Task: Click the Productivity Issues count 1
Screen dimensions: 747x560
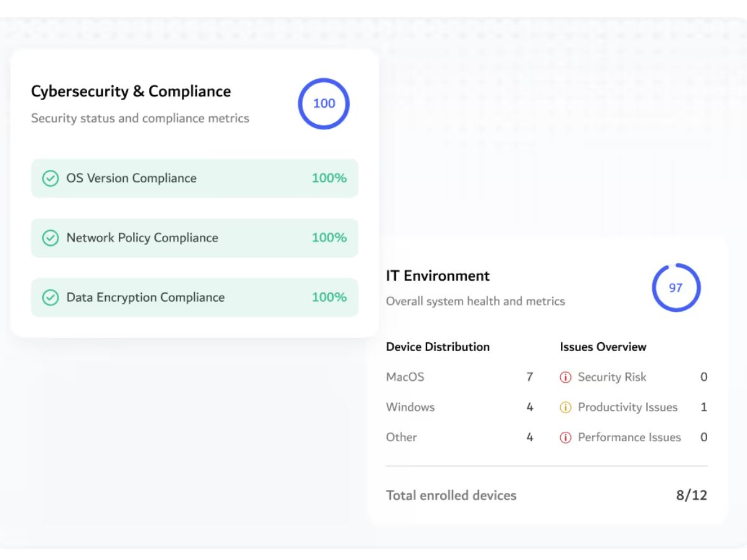Action: [704, 407]
